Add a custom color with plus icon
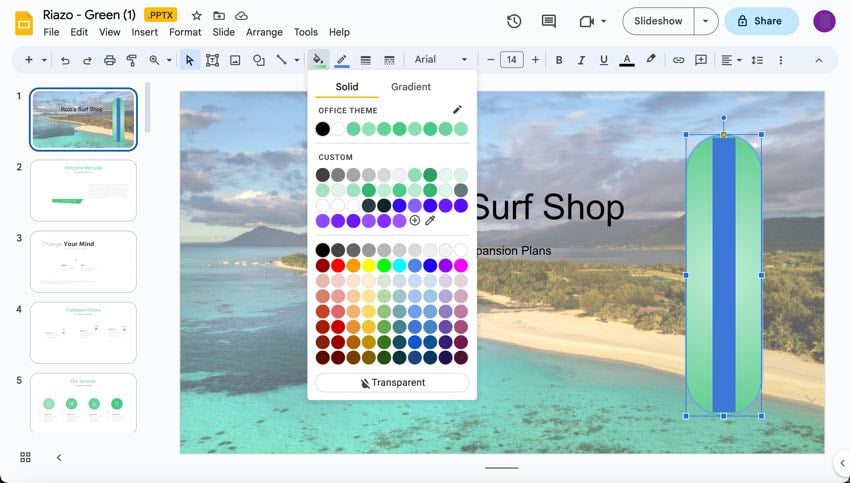The image size is (850, 483). click(x=415, y=220)
